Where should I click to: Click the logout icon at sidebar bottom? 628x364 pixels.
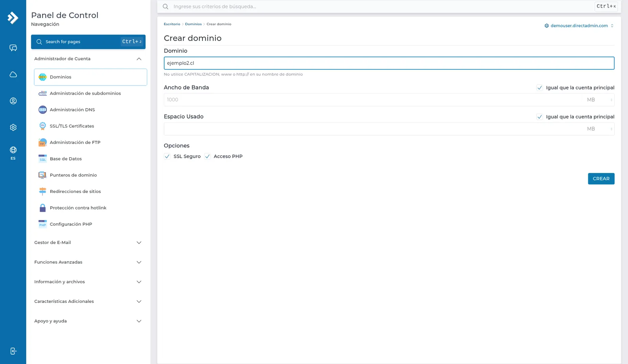(x=13, y=351)
